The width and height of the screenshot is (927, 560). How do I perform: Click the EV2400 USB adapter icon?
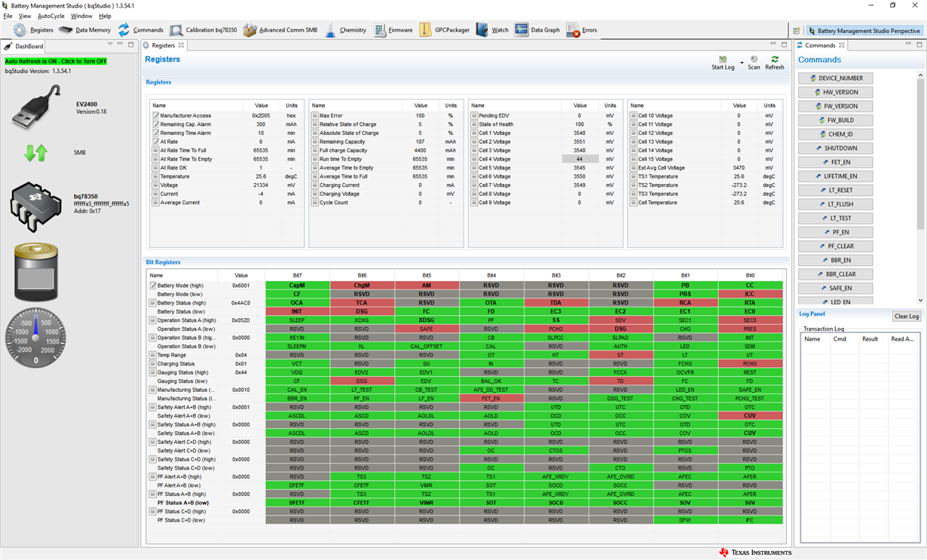[36, 107]
